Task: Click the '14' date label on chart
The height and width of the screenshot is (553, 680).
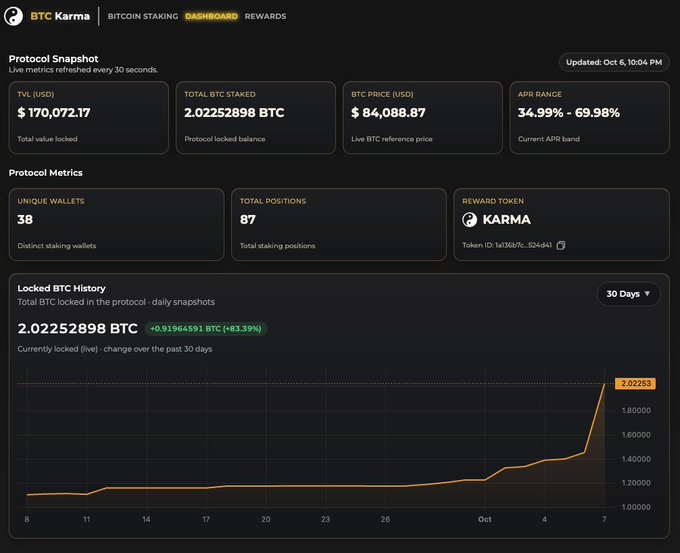Action: [x=146, y=519]
